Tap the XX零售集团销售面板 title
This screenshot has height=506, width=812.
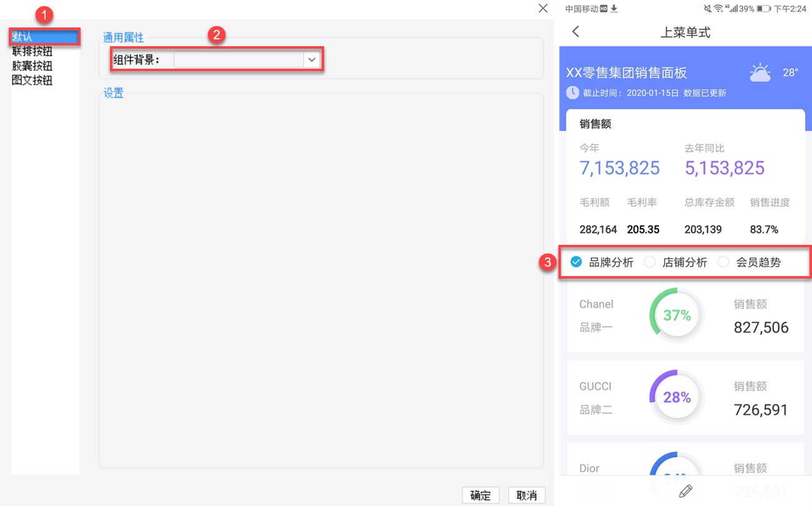point(626,72)
